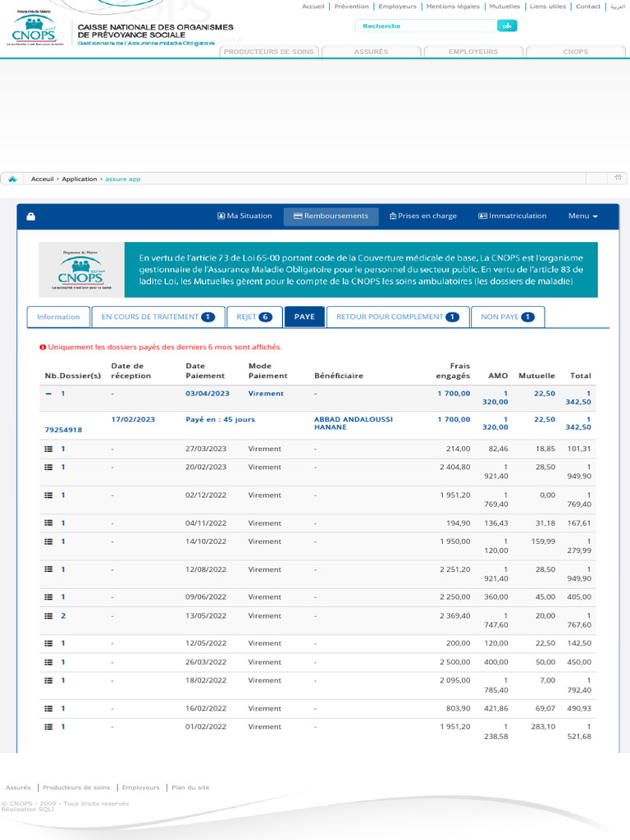Screen dimensions: 630x840
Task: Click Producteurs de soins footer link
Action: coord(76,787)
